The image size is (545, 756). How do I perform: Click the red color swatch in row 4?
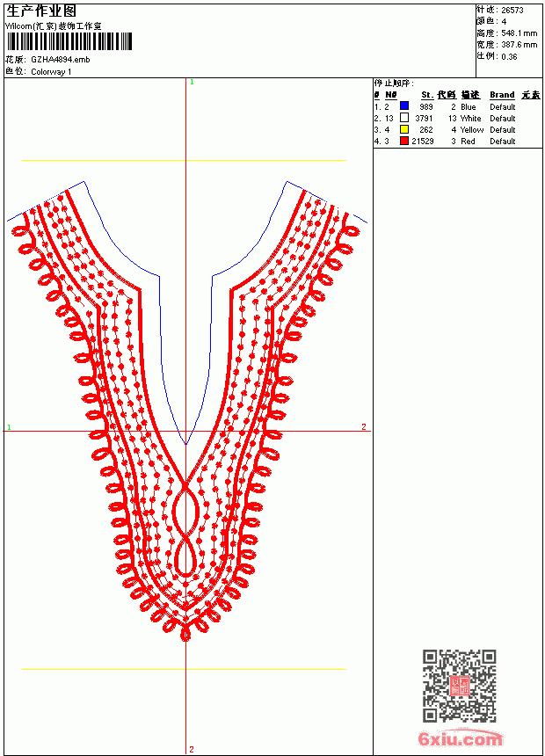(x=404, y=141)
